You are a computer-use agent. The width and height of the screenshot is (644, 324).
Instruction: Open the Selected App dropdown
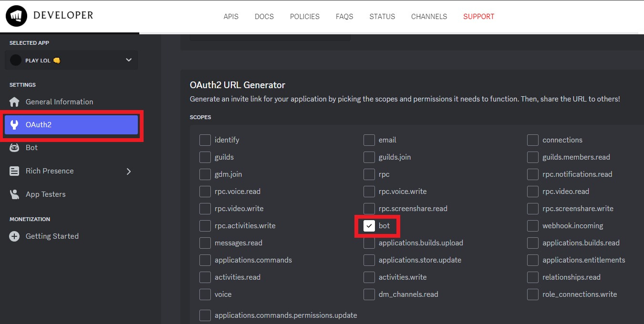click(x=72, y=60)
